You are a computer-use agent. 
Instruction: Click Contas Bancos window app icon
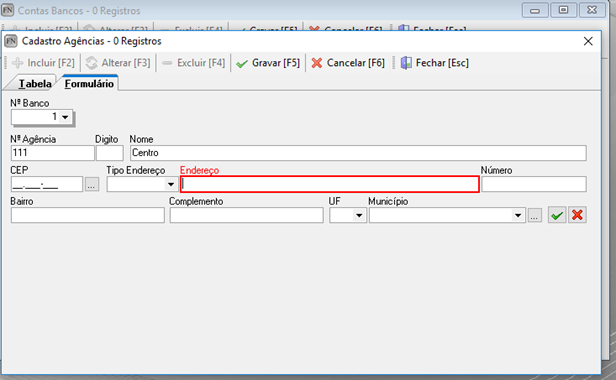(7, 10)
